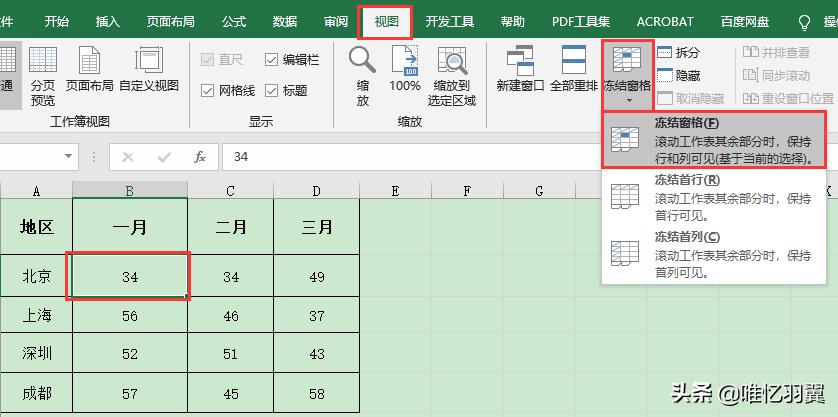Open the 分页预览 page break preview
The image size is (838, 417).
(x=43, y=76)
